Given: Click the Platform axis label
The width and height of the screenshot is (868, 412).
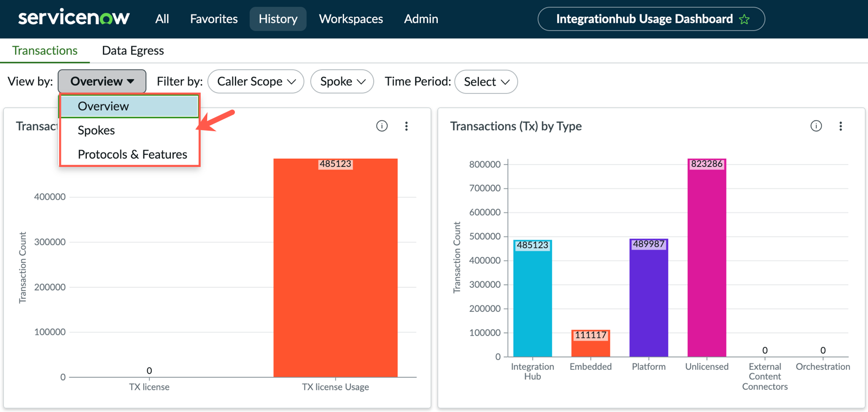Looking at the screenshot, I should pos(648,366).
